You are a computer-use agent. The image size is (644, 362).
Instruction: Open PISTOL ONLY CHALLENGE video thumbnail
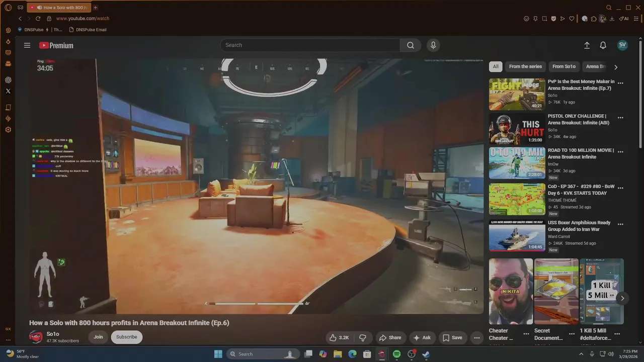point(517,129)
